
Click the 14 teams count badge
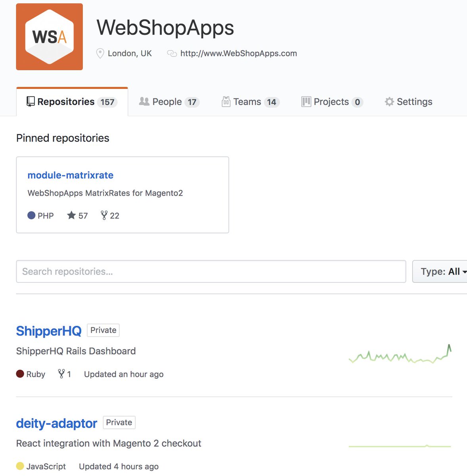pos(272,102)
